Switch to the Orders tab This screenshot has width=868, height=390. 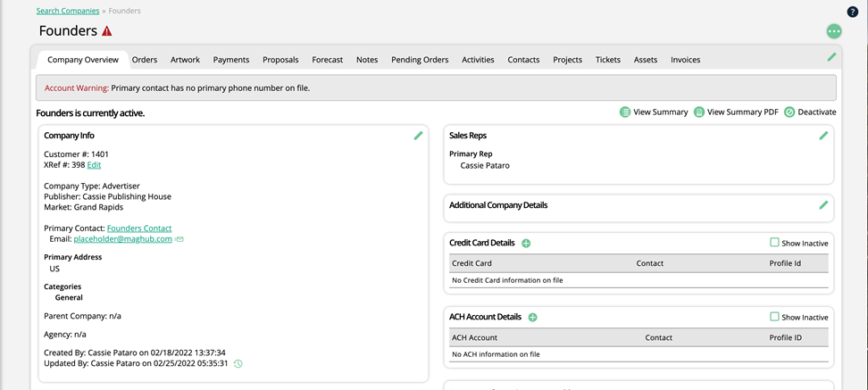(145, 60)
